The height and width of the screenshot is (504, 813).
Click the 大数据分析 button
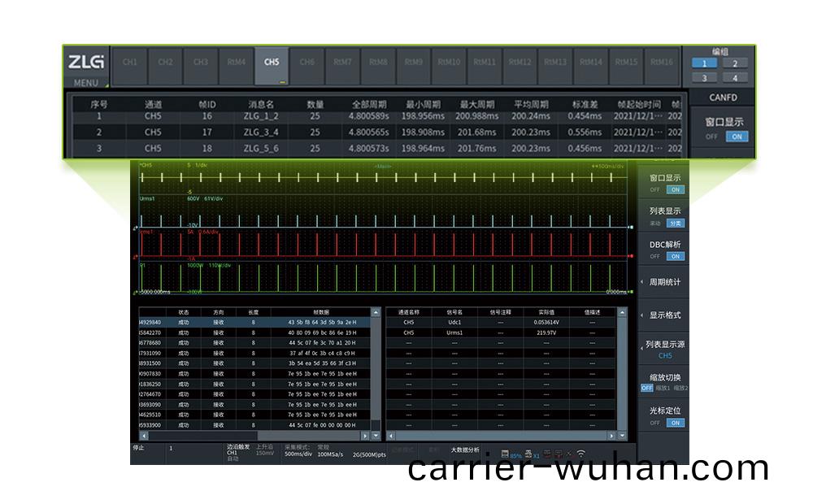[x=465, y=450]
